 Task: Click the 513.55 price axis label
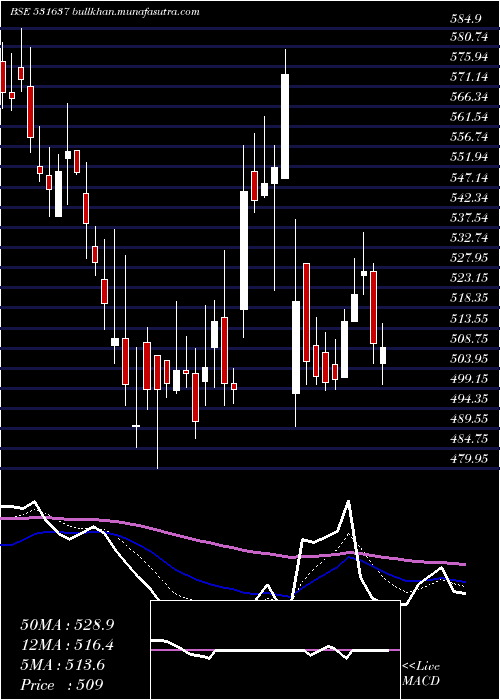coord(469,319)
